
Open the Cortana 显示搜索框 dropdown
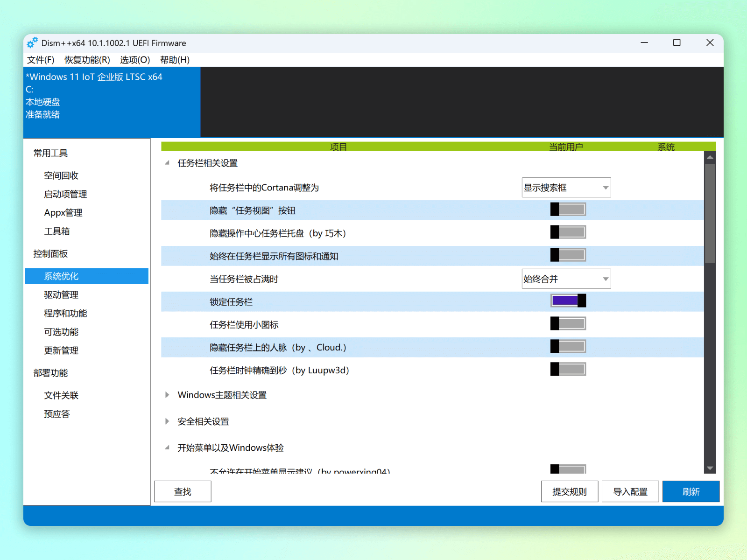[566, 188]
